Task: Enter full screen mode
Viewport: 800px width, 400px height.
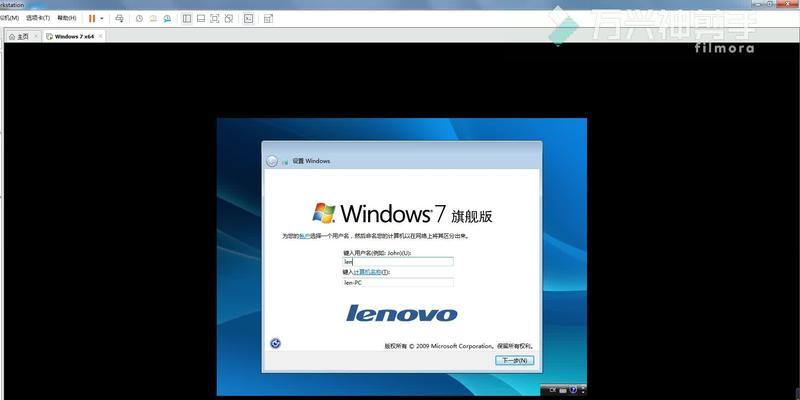Action: (215, 18)
